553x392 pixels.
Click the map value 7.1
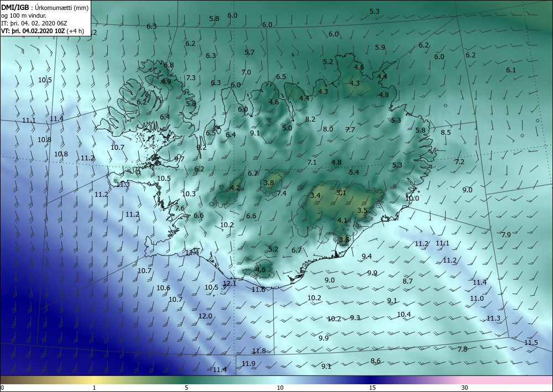(312, 162)
